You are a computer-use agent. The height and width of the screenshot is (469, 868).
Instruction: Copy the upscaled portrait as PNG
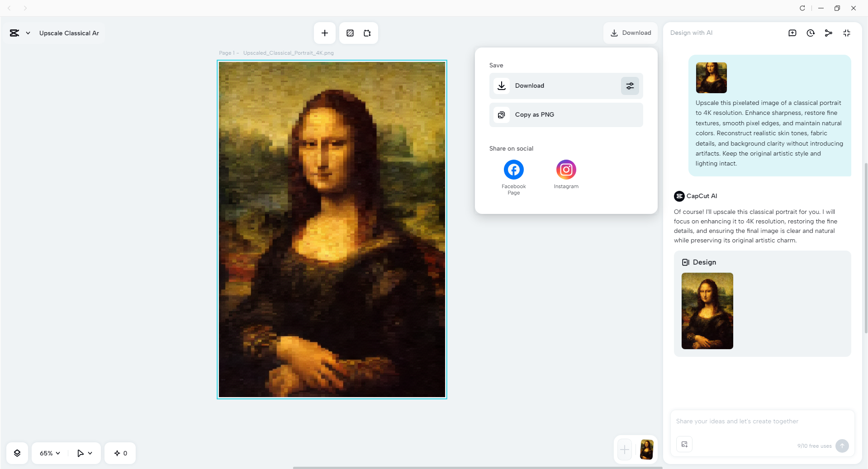point(565,114)
